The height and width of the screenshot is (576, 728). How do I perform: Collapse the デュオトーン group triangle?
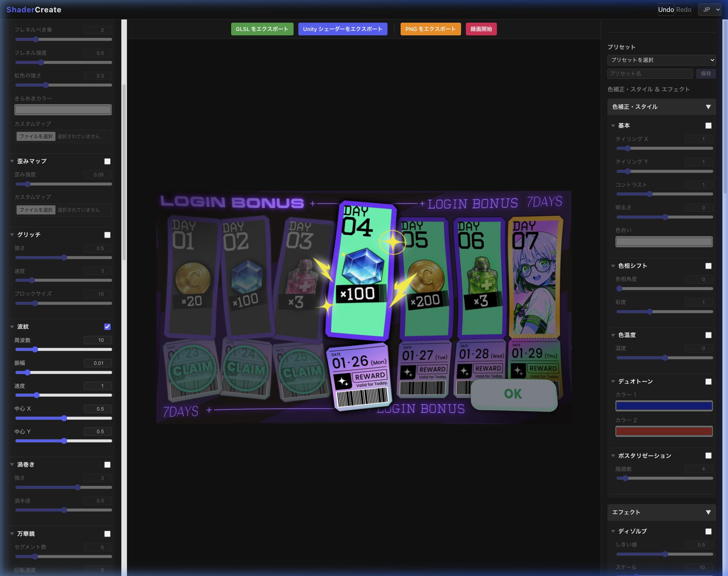pyautogui.click(x=613, y=382)
